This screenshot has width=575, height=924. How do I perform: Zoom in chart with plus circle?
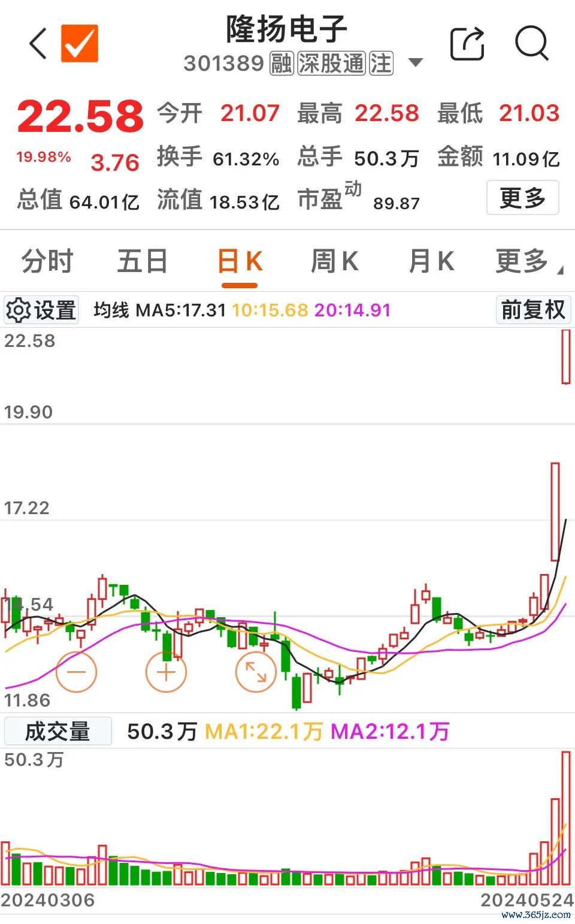pos(166,672)
